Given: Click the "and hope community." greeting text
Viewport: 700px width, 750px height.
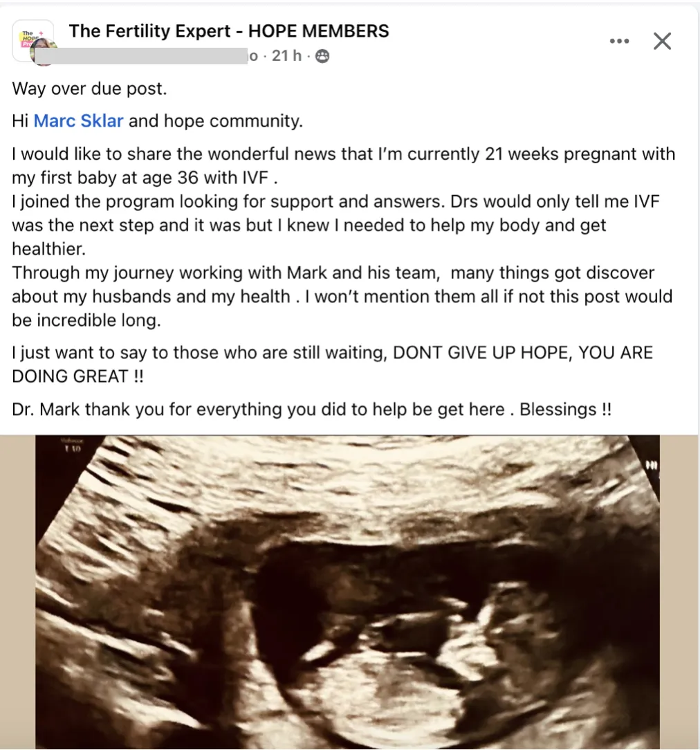Looking at the screenshot, I should [x=216, y=121].
